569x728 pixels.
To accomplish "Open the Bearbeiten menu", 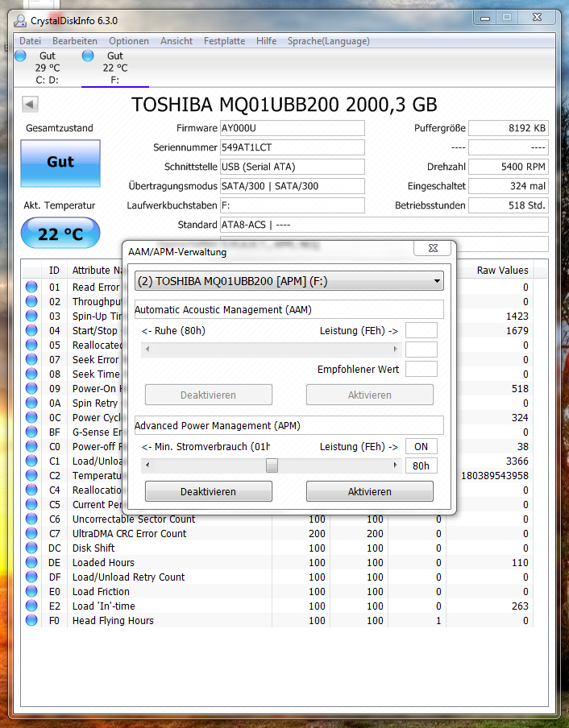I will pos(75,41).
